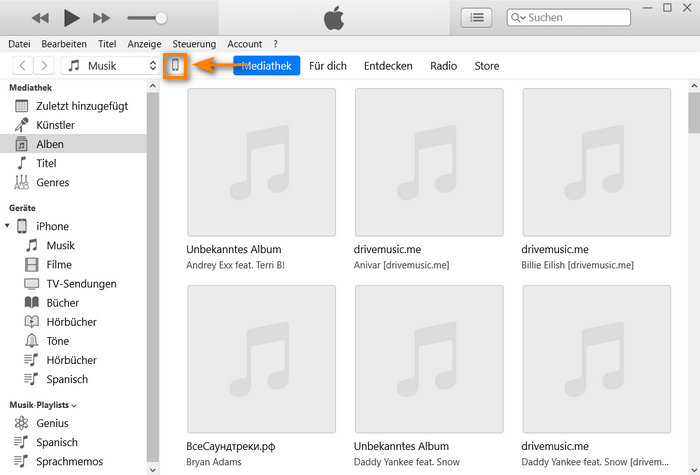Open the Account menu
The image size is (700, 475).
[x=245, y=44]
